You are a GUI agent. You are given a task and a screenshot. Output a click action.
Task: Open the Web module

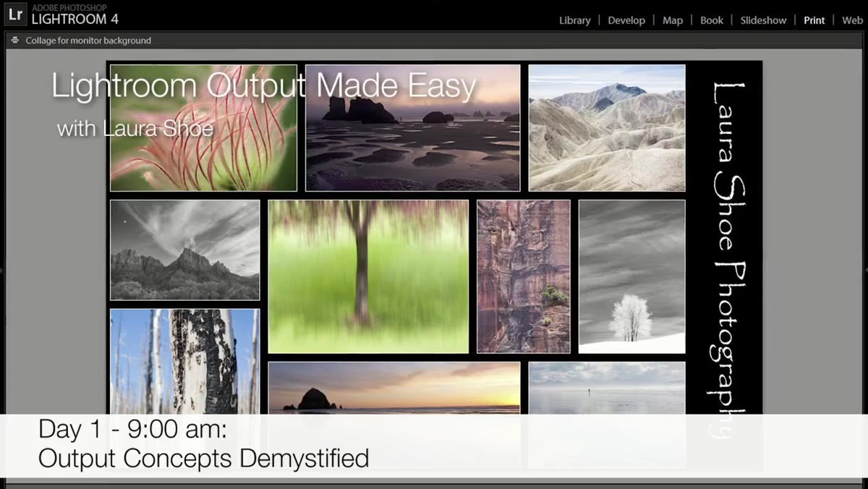pos(852,20)
